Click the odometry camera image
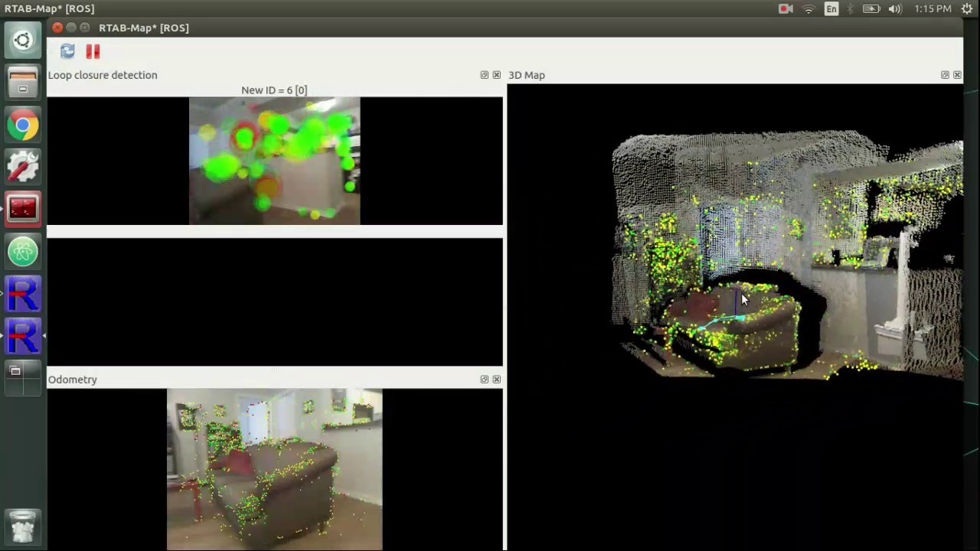The image size is (980, 551). 275,469
